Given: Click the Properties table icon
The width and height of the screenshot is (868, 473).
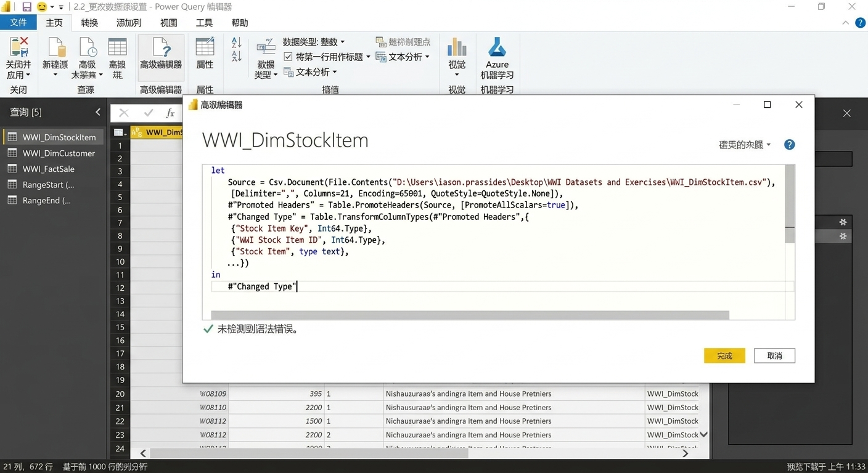Looking at the screenshot, I should click(x=205, y=47).
